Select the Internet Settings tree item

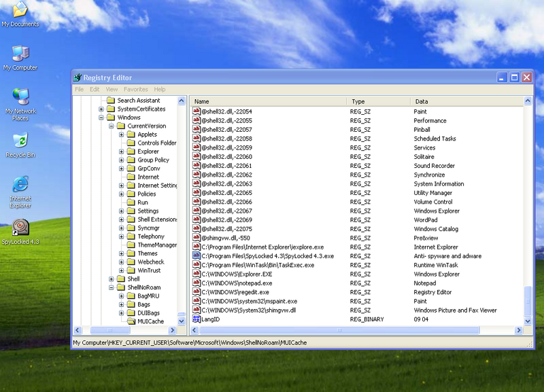157,185
